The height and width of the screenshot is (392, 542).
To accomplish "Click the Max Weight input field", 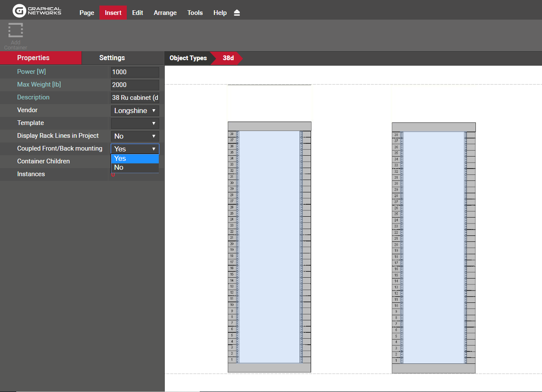I will coord(135,85).
